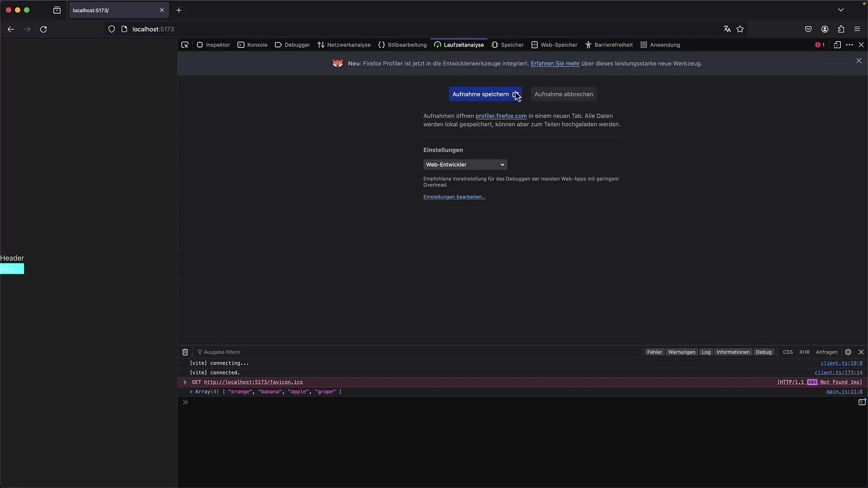Open the Konsole panel
868x488 pixels.
257,45
